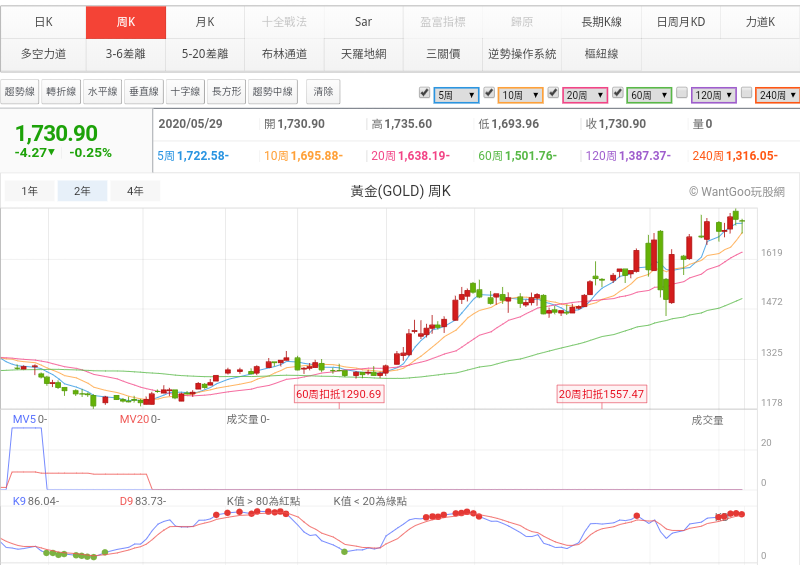Set chart range to 1年

pyautogui.click(x=30, y=191)
